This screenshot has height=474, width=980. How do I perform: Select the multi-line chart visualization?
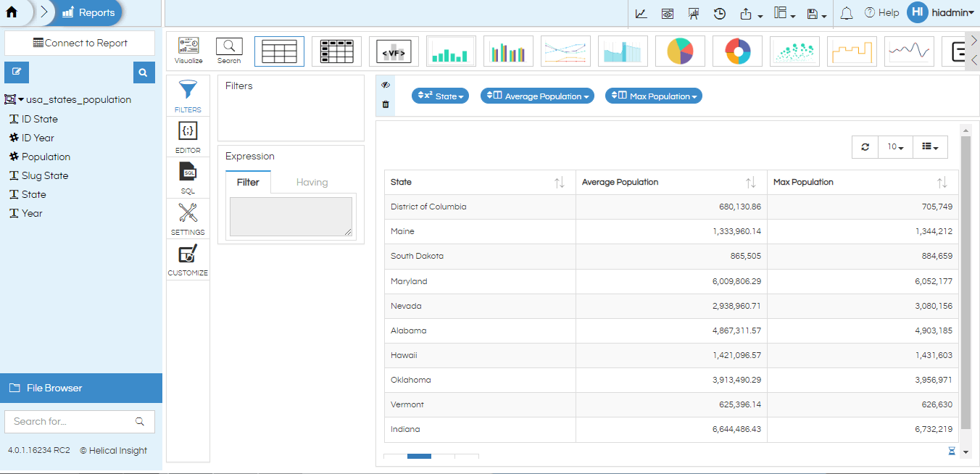click(565, 51)
